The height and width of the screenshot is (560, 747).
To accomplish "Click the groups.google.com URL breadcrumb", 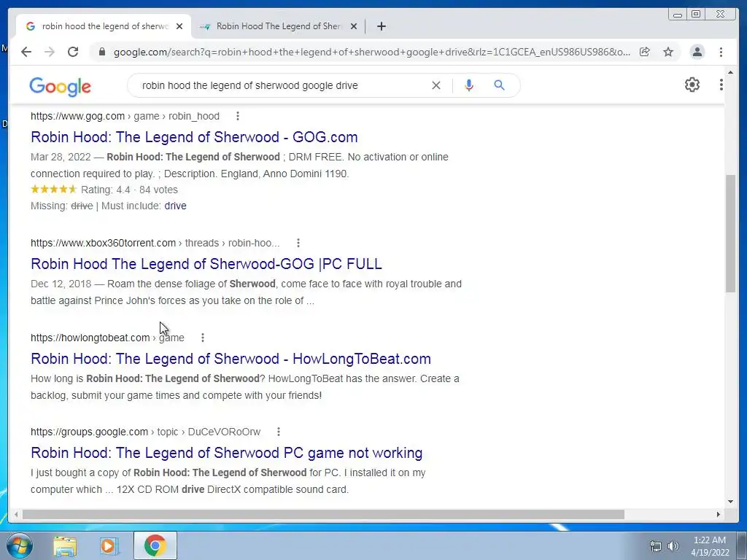I will tap(145, 432).
